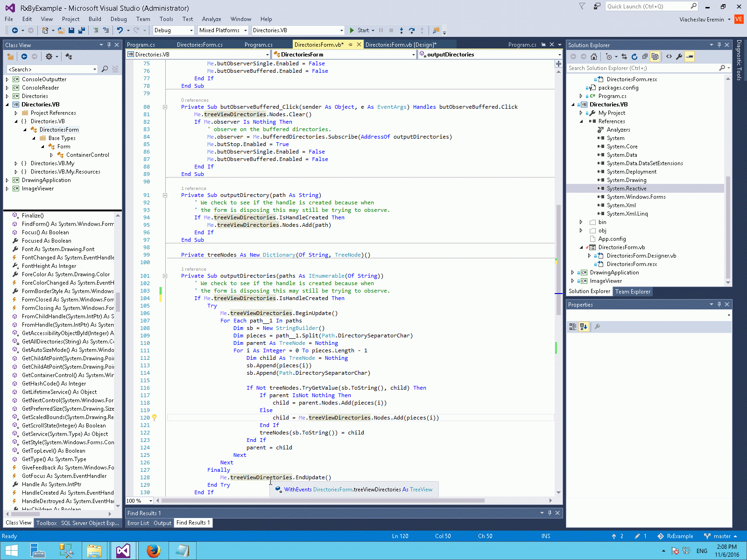Click the editor's horizontal scrollbar
Image resolution: width=747 pixels, height=560 pixels.
tap(323, 501)
